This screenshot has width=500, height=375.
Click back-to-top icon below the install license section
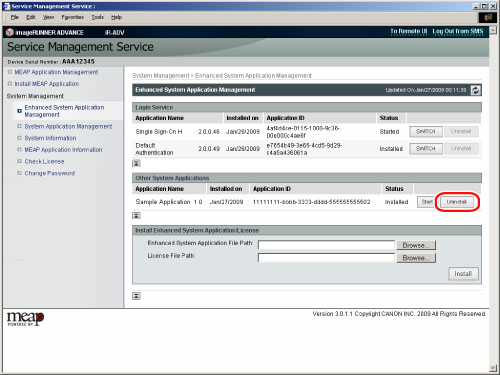coord(136,296)
